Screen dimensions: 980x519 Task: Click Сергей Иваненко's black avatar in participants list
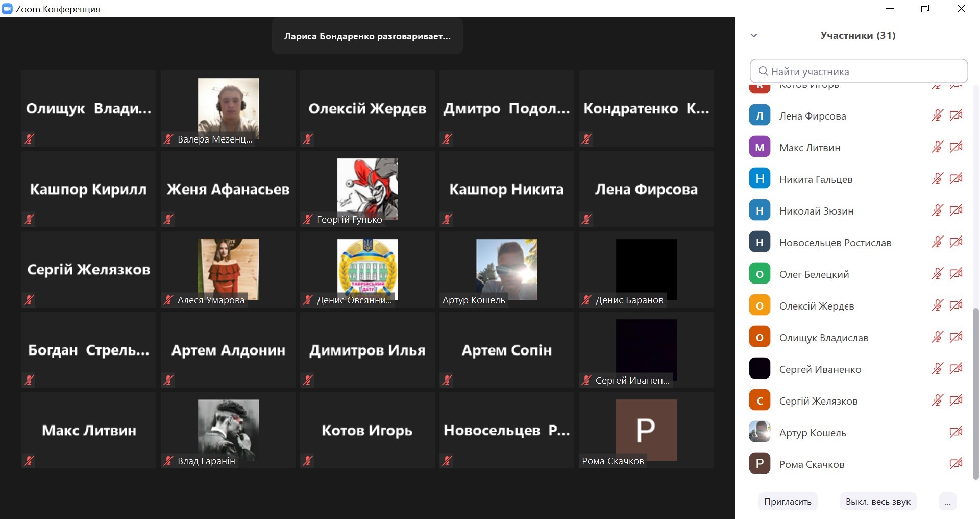[x=759, y=369]
